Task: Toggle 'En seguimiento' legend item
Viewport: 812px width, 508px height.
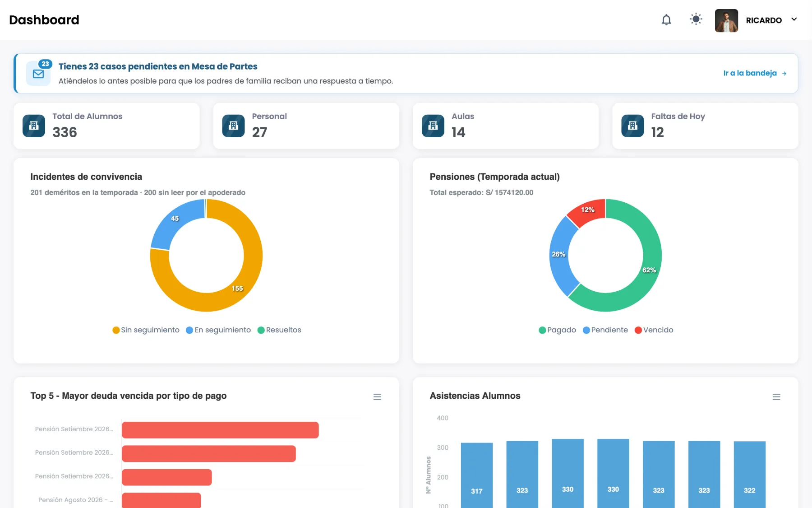Action: [x=218, y=330]
